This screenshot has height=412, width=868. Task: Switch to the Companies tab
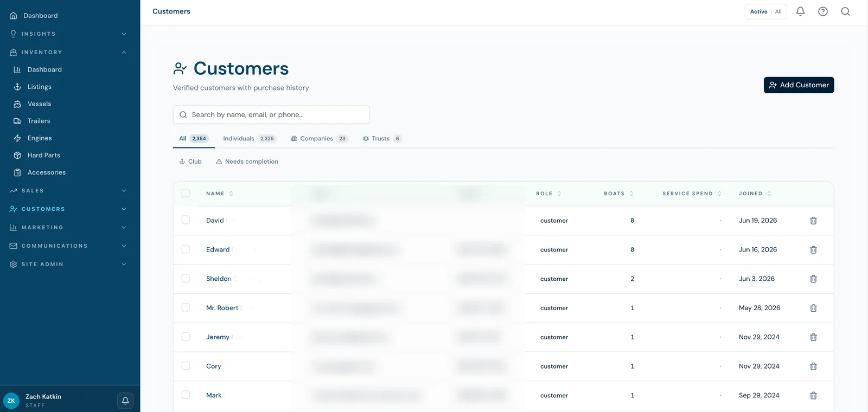click(320, 139)
